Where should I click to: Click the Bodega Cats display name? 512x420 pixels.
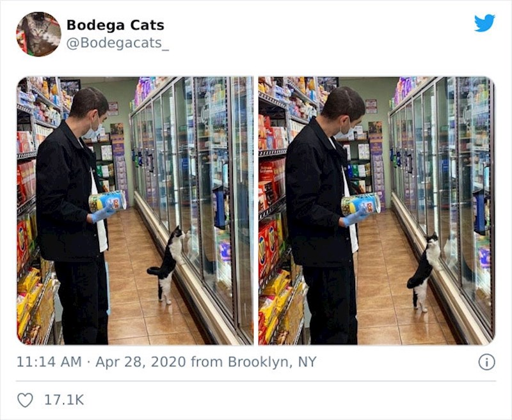115,25
